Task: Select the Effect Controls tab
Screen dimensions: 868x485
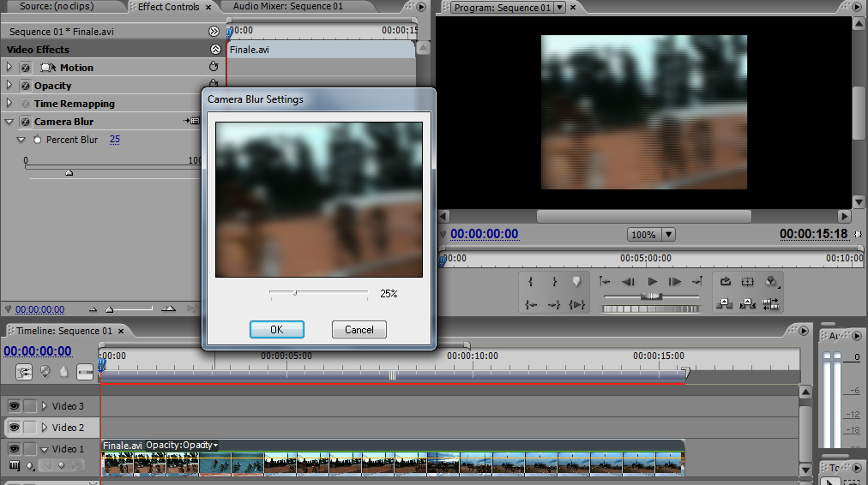Action: tap(168, 7)
